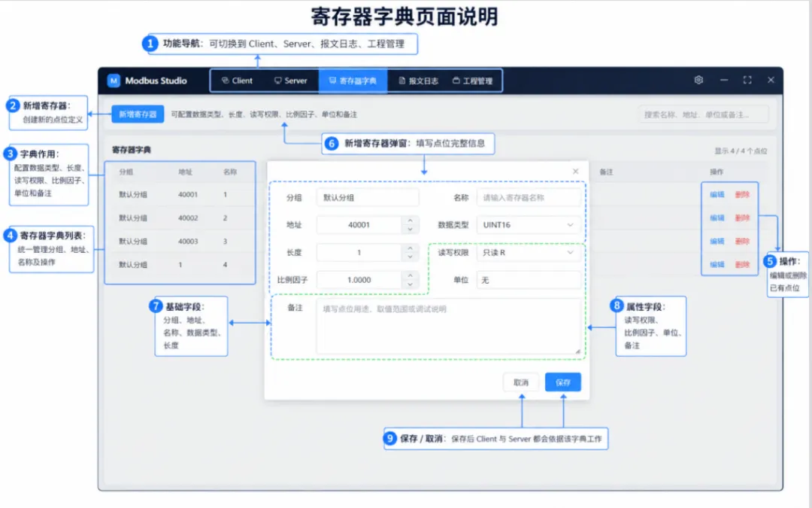The width and height of the screenshot is (812, 508).
Task: Click the 分组 field showing 默认分组
Action: (368, 197)
